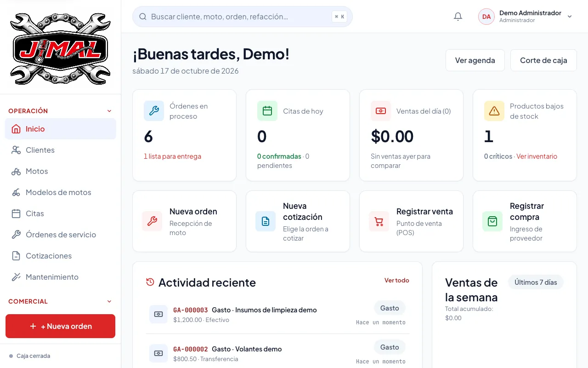Click the 0 confirmadas text
Viewport: 588px width, 368px height.
[x=279, y=156]
